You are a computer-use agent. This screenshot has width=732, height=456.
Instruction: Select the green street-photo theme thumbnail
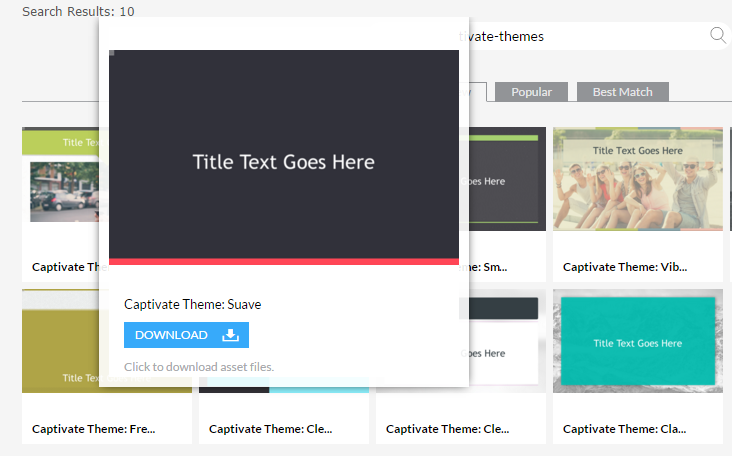click(x=60, y=179)
